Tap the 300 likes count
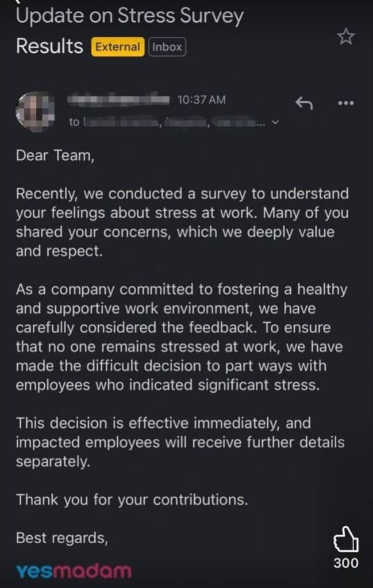The height and width of the screenshot is (588, 373). tap(345, 563)
